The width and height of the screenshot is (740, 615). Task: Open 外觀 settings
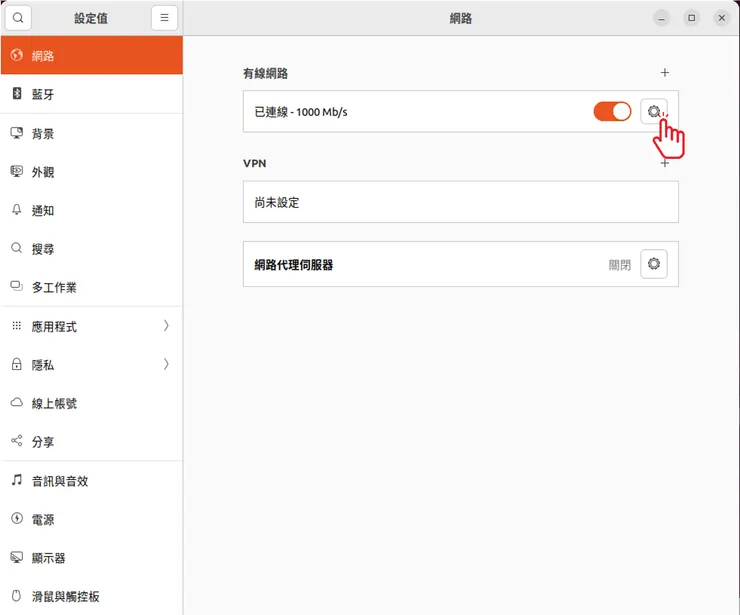click(92, 172)
